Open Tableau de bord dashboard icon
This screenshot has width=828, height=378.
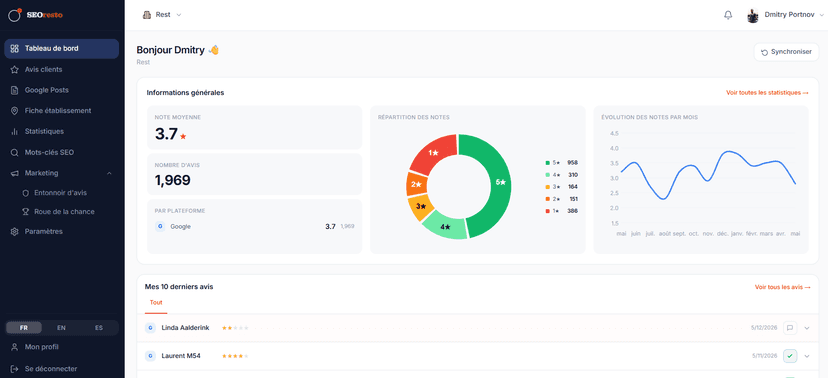click(14, 49)
